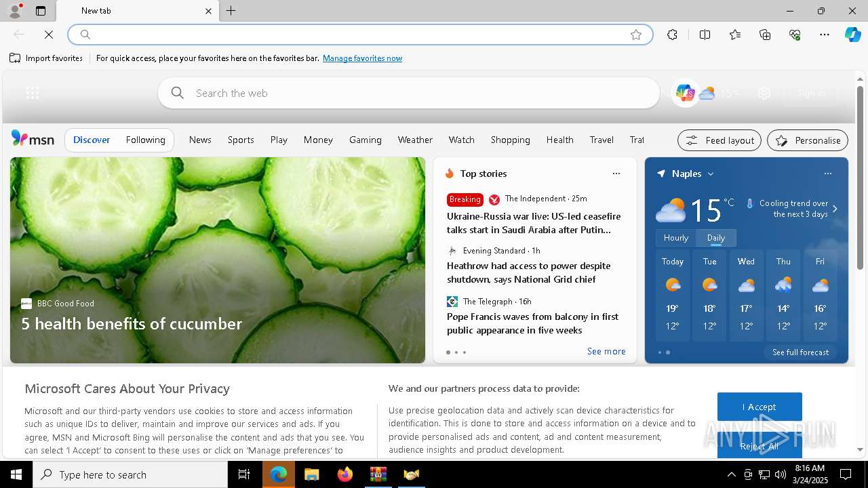The width and height of the screenshot is (868, 488).
Task: Close the New tab tab
Action: [209, 11]
